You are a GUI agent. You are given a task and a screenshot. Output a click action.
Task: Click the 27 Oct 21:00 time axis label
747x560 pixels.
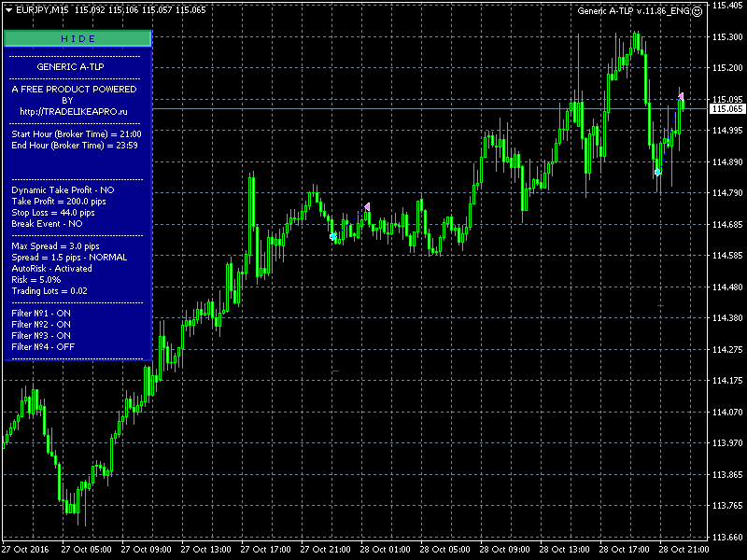(325, 550)
